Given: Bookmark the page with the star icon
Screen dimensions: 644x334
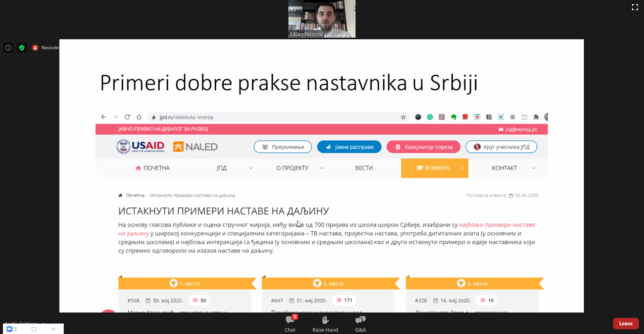Looking at the screenshot, I should 404,117.
